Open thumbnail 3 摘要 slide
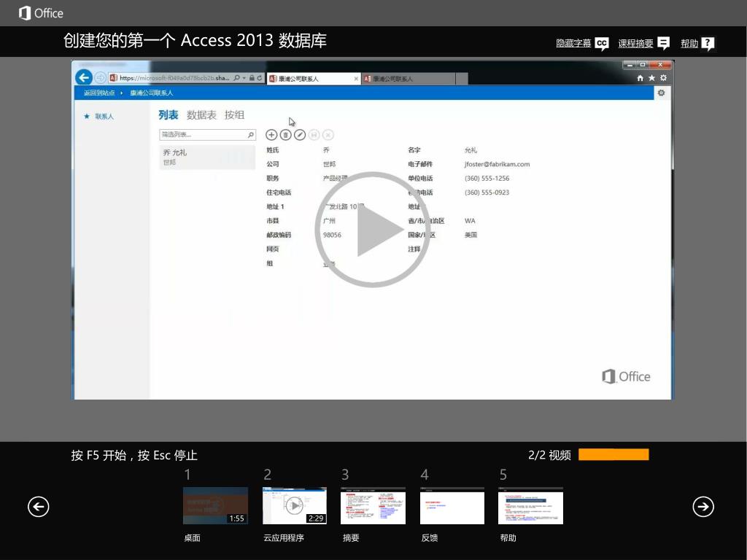This screenshot has width=747, height=560. pos(373,505)
